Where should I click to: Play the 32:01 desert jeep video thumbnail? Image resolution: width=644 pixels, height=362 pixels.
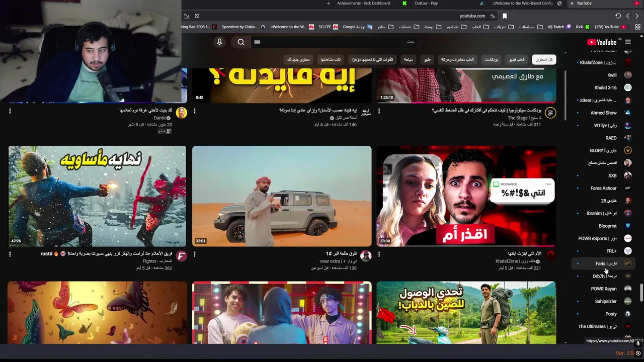click(x=282, y=196)
